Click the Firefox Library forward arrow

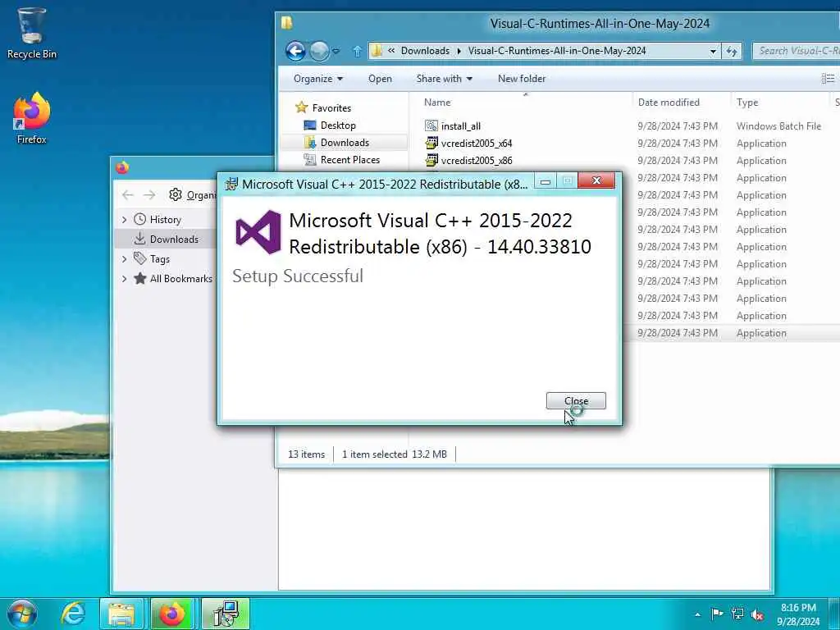[149, 195]
